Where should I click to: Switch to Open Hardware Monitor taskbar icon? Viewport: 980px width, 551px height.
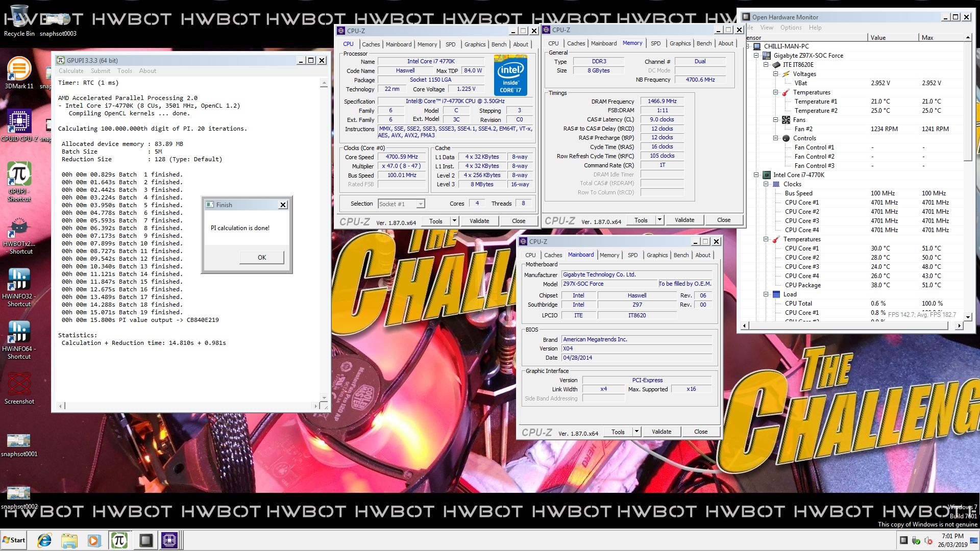(x=145, y=540)
